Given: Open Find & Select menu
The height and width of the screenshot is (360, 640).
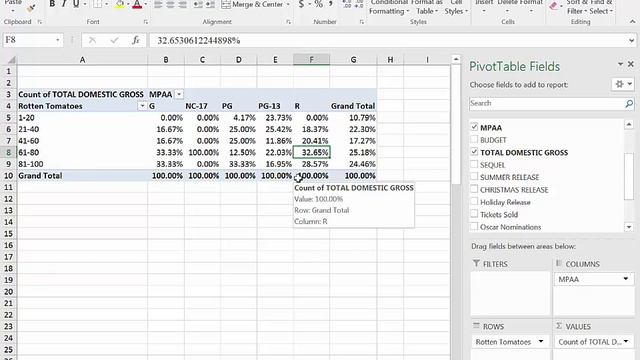Looking at the screenshot, I should [601, 8].
